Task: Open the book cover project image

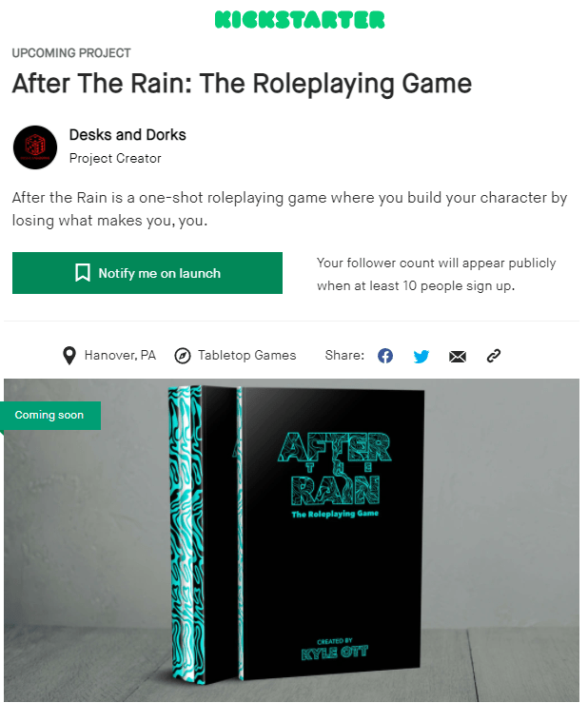Action: [291, 540]
